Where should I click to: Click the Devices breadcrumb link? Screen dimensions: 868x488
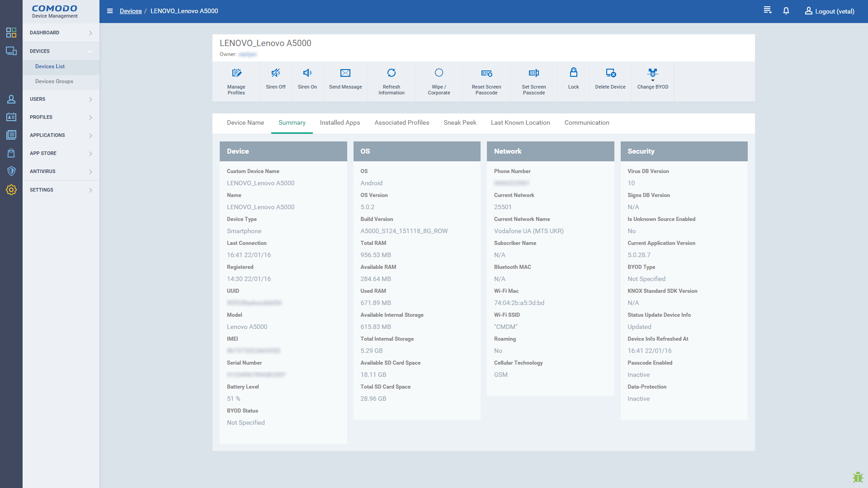131,11
